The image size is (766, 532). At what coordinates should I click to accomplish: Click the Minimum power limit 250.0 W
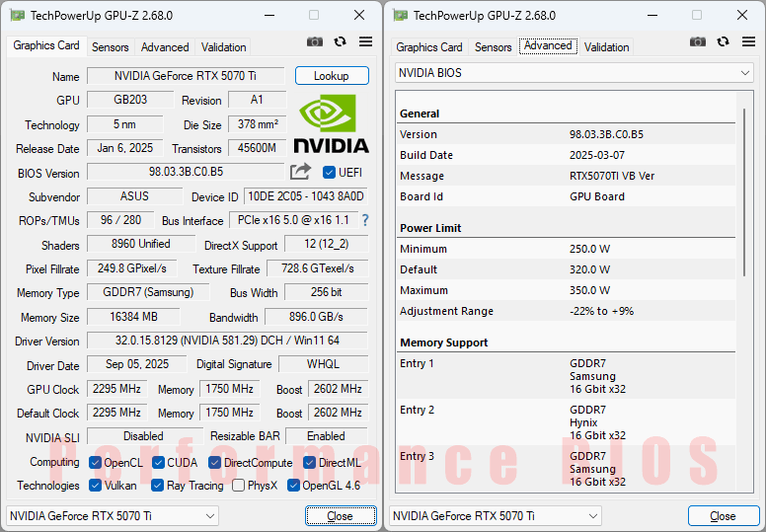pos(589,249)
